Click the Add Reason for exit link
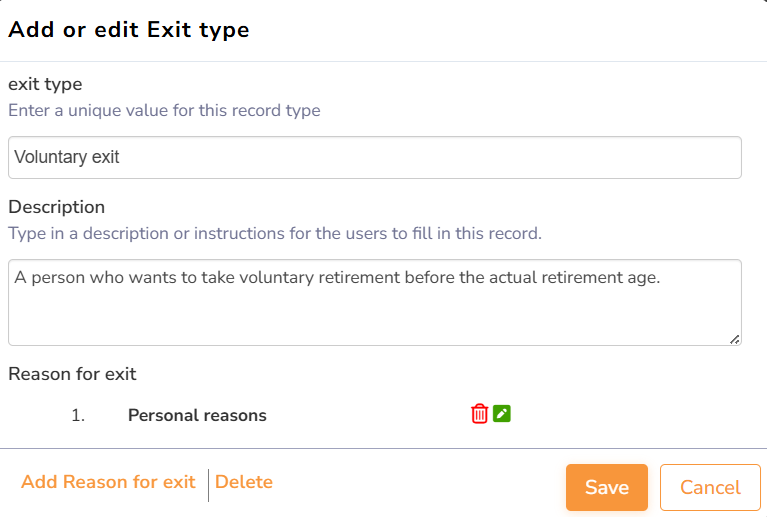The width and height of the screenshot is (767, 517). click(x=108, y=482)
